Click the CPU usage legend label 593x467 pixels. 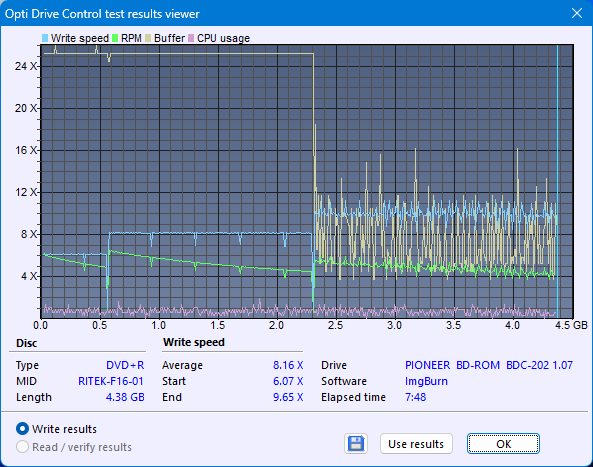224,38
